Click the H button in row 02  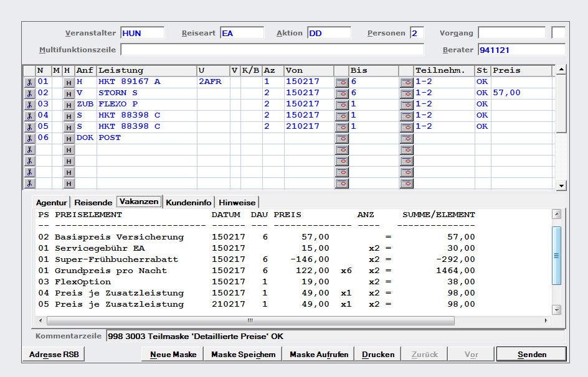coord(69,93)
